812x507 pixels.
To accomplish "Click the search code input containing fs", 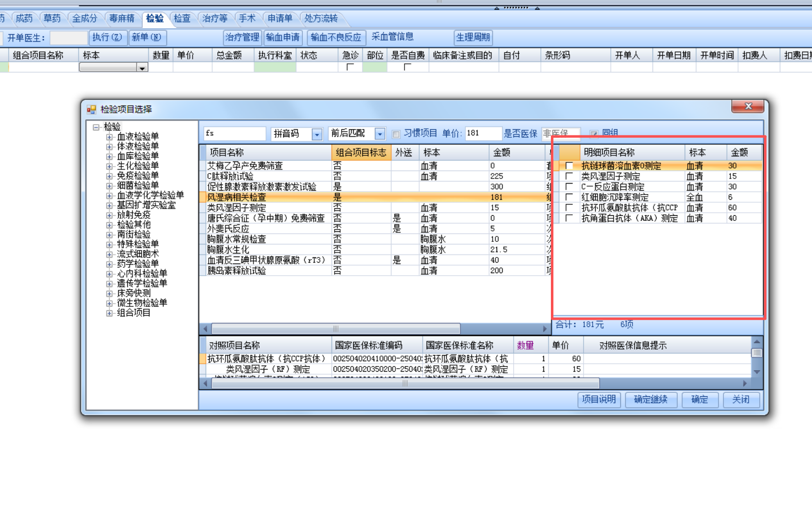I will 234,134.
